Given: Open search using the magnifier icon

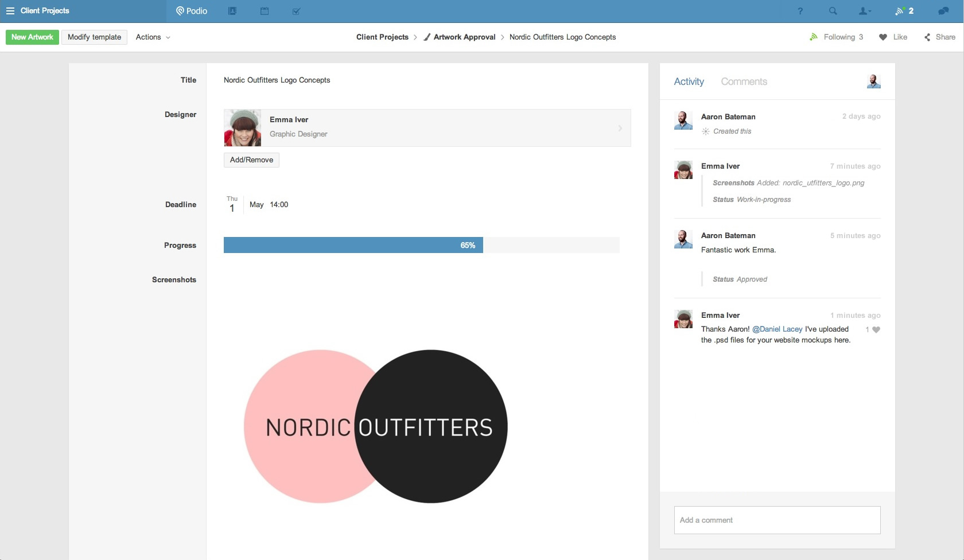Looking at the screenshot, I should (833, 11).
